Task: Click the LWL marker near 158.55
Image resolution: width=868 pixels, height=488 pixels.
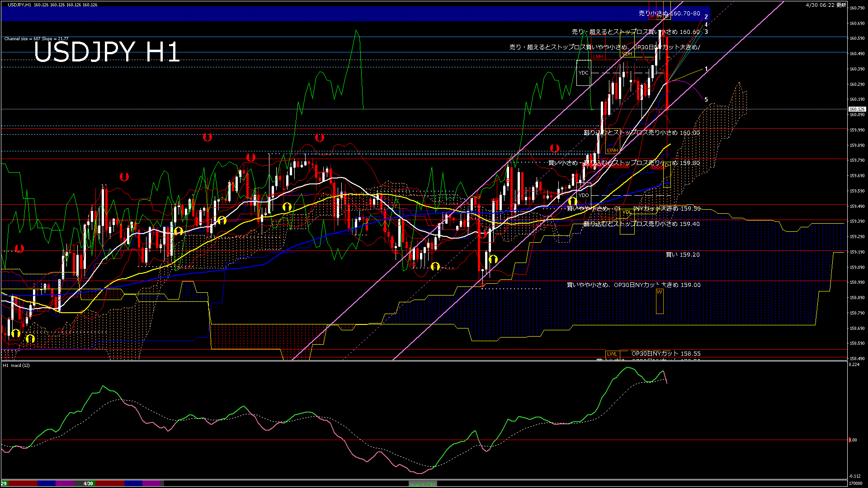Action: pos(612,354)
